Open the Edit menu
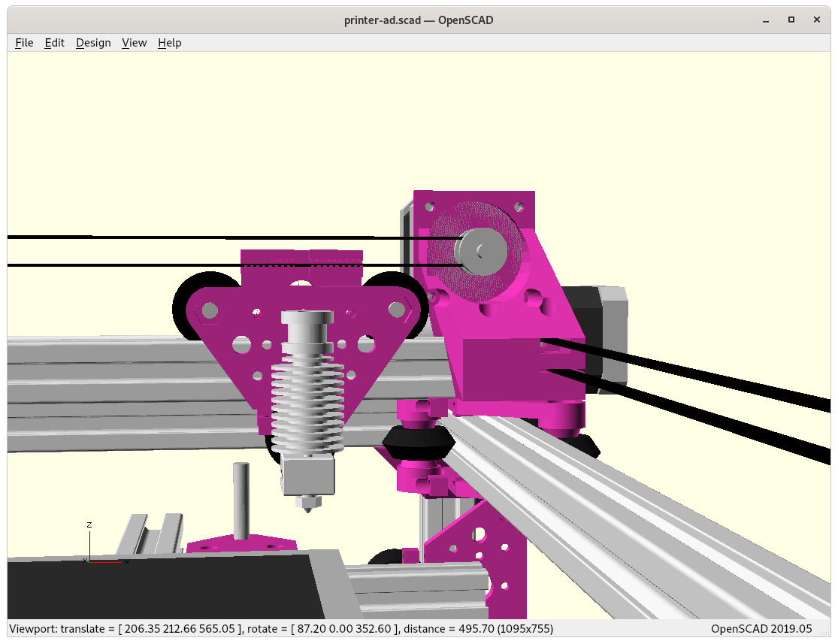The height and width of the screenshot is (644, 838). 55,43
